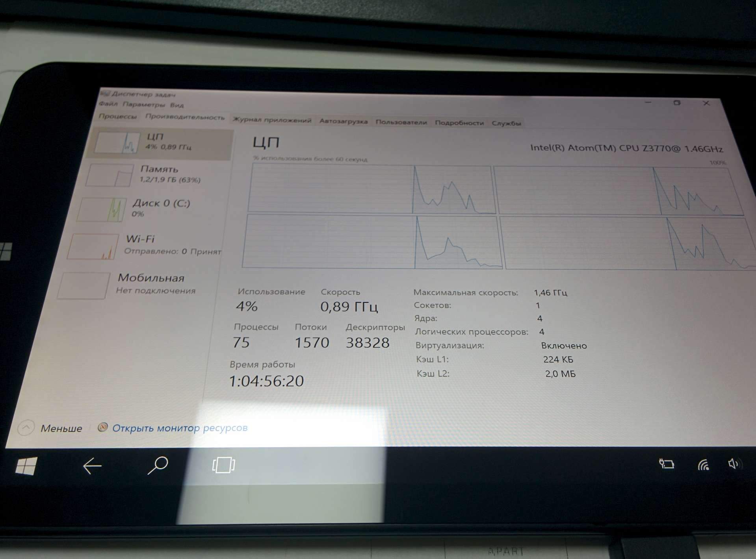756x559 pixels.
Task: Open the Службы tab
Action: (x=506, y=123)
